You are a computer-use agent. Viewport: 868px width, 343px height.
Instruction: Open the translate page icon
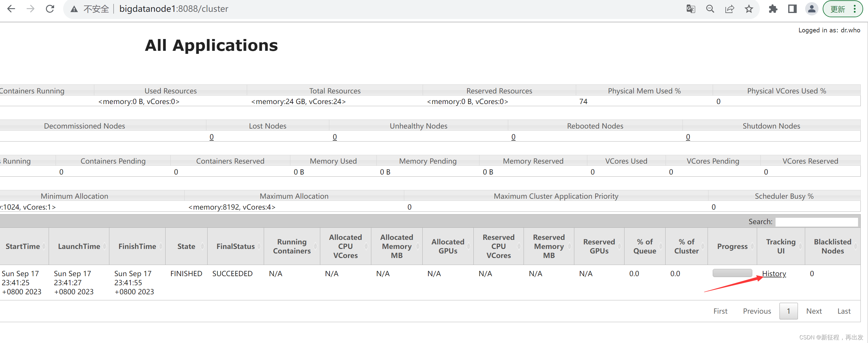(x=690, y=9)
